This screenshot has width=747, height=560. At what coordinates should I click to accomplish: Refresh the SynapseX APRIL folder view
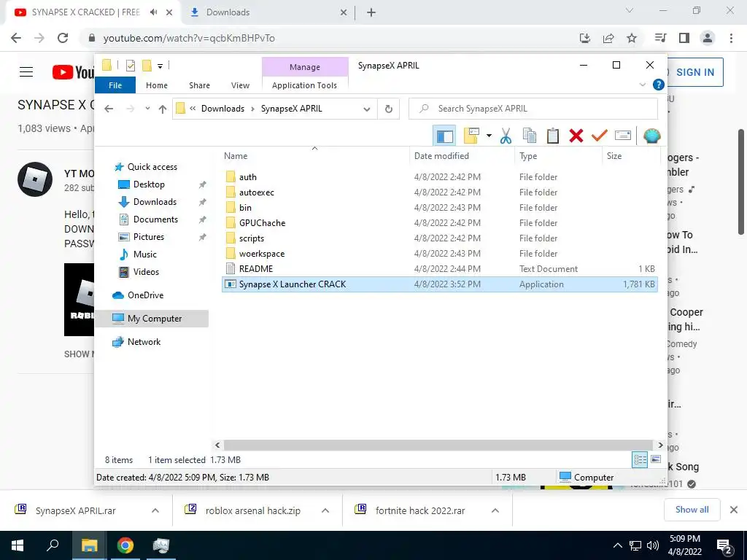tap(389, 109)
